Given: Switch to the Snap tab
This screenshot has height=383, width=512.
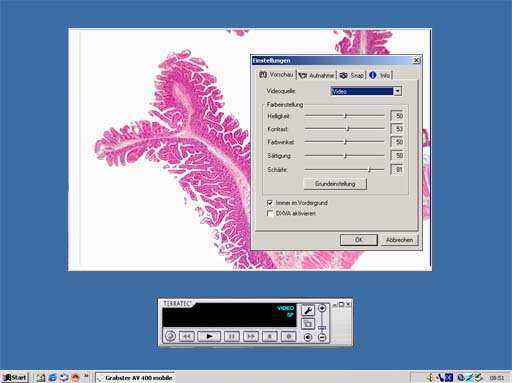Looking at the screenshot, I should pos(352,75).
